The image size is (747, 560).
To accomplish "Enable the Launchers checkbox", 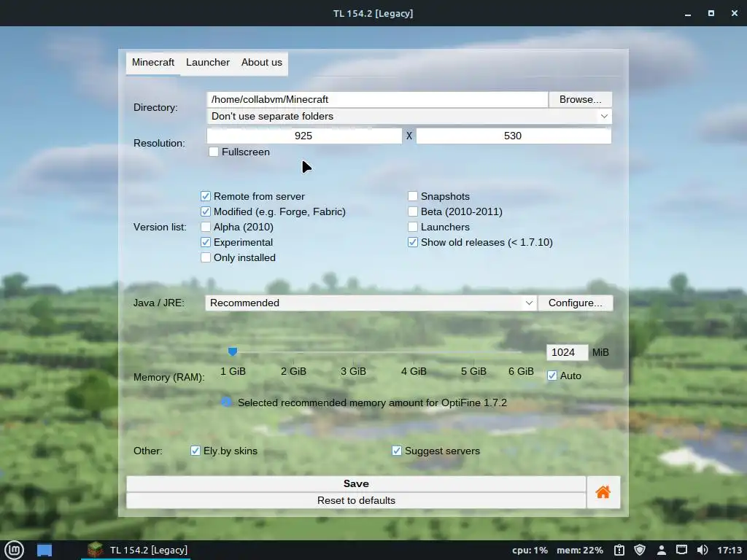I will coord(413,227).
